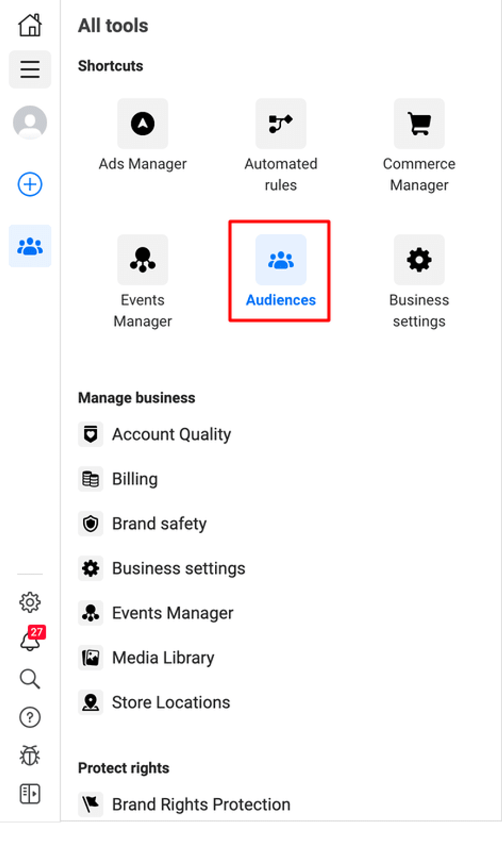Open the Help question mark icon

[30, 717]
